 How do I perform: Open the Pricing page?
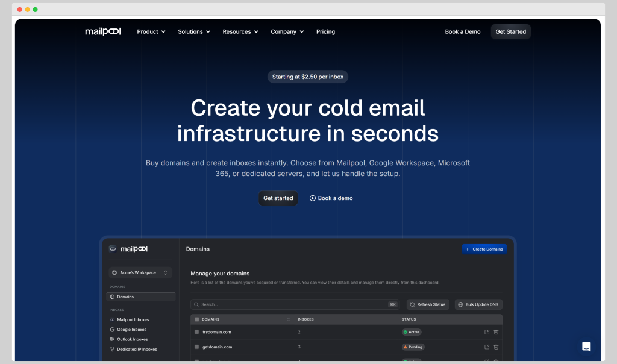[x=325, y=31]
